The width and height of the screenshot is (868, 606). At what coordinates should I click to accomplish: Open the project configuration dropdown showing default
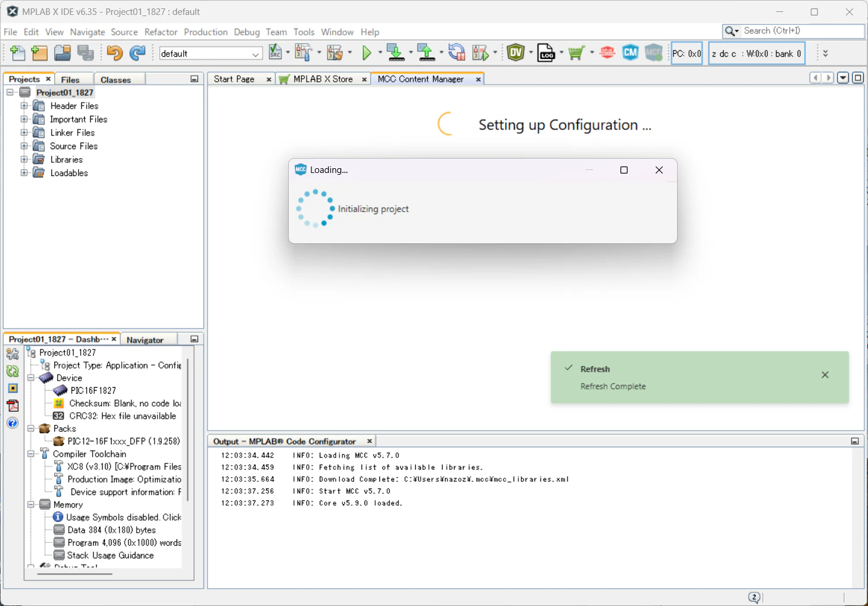tap(211, 54)
